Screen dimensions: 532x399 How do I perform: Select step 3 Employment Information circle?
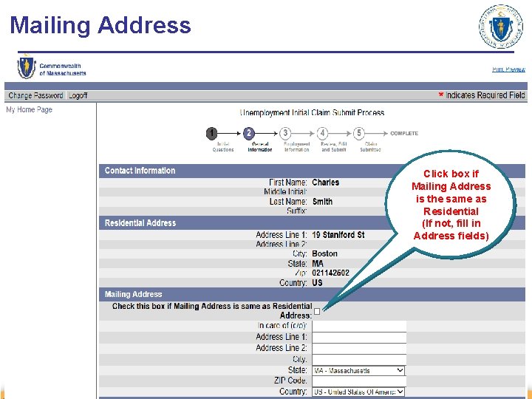pyautogui.click(x=285, y=133)
